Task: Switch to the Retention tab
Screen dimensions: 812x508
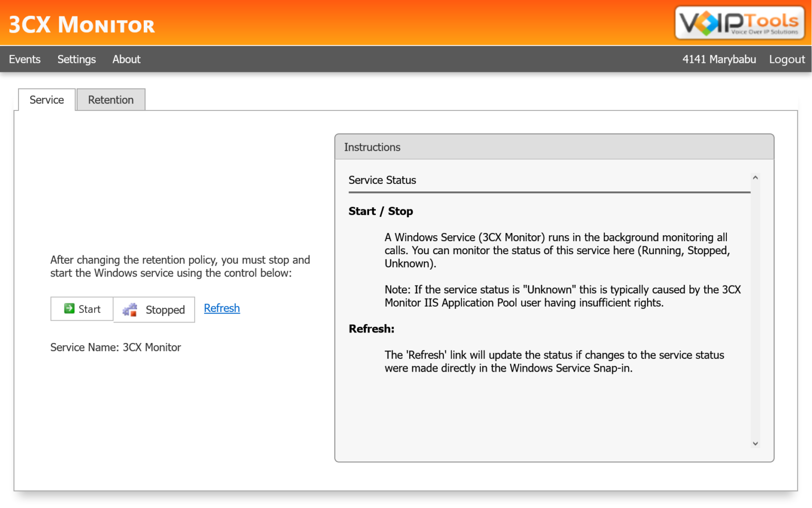Action: click(x=110, y=99)
